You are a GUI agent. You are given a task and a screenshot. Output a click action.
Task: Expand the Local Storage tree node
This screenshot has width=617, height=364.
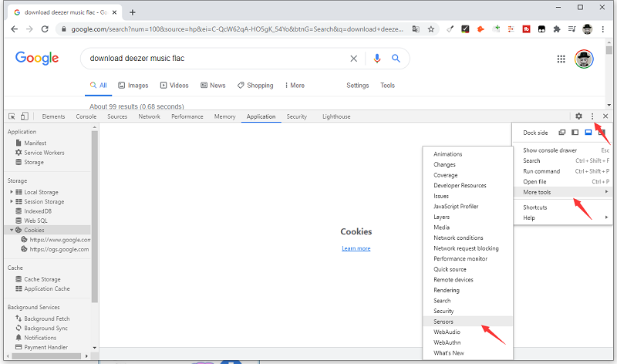(x=12, y=192)
